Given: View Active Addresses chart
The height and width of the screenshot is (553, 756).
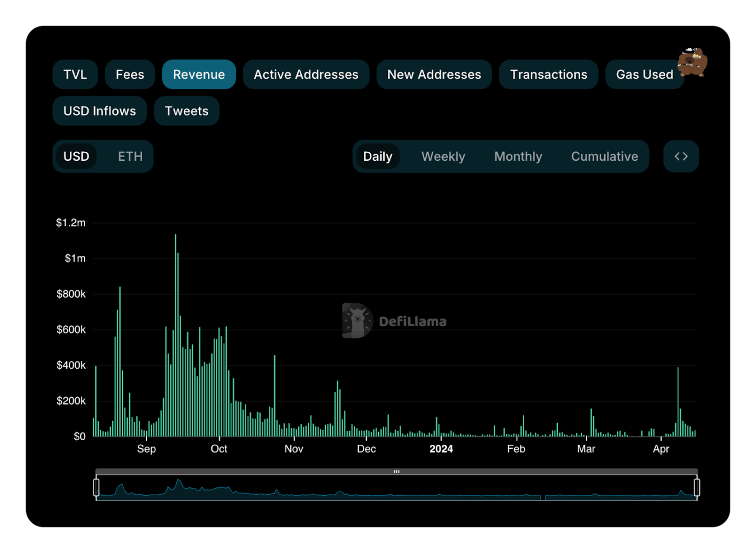Looking at the screenshot, I should (306, 75).
